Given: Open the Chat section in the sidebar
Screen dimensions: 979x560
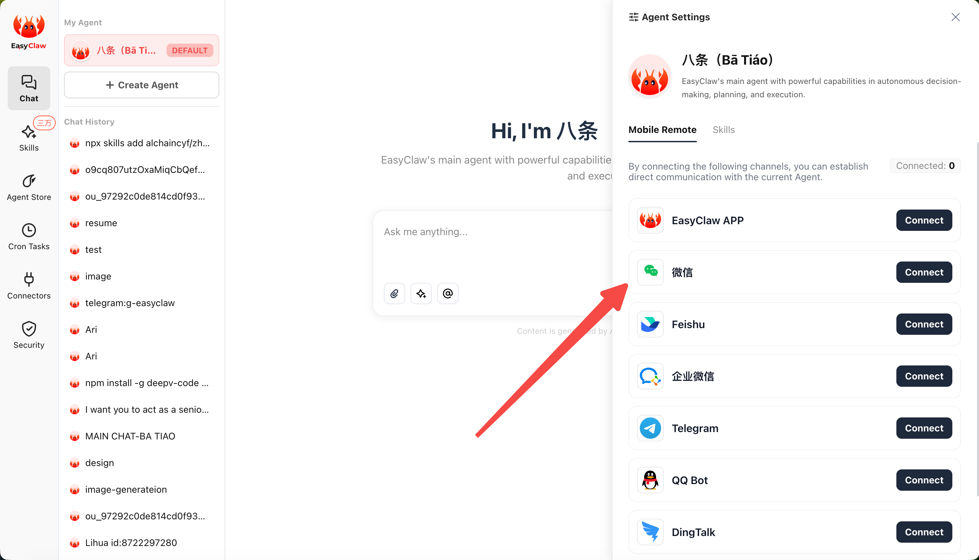Looking at the screenshot, I should point(29,89).
